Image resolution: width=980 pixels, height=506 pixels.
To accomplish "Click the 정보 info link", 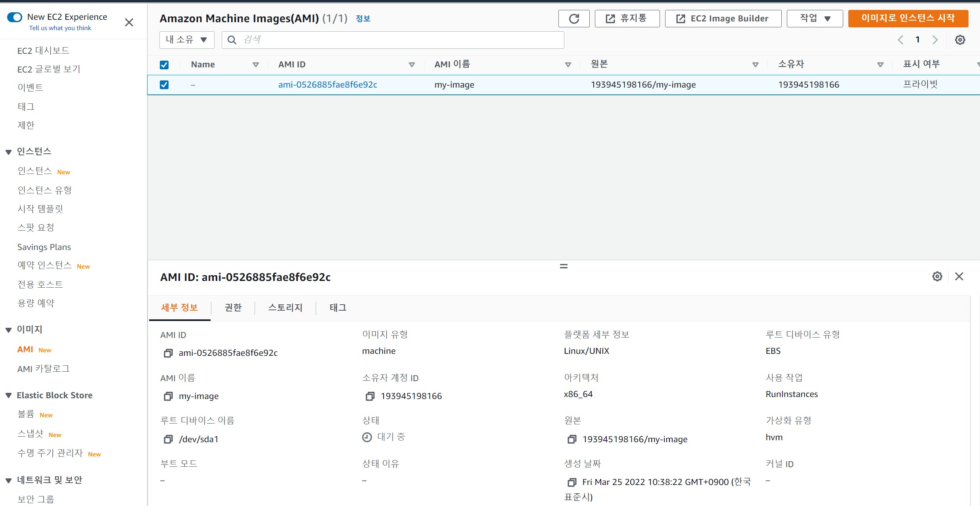I will point(363,19).
